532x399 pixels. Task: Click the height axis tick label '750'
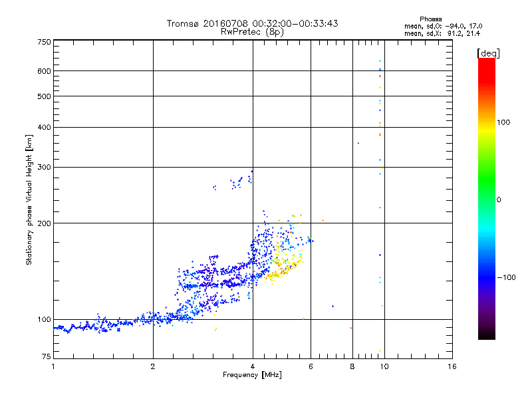[44, 42]
